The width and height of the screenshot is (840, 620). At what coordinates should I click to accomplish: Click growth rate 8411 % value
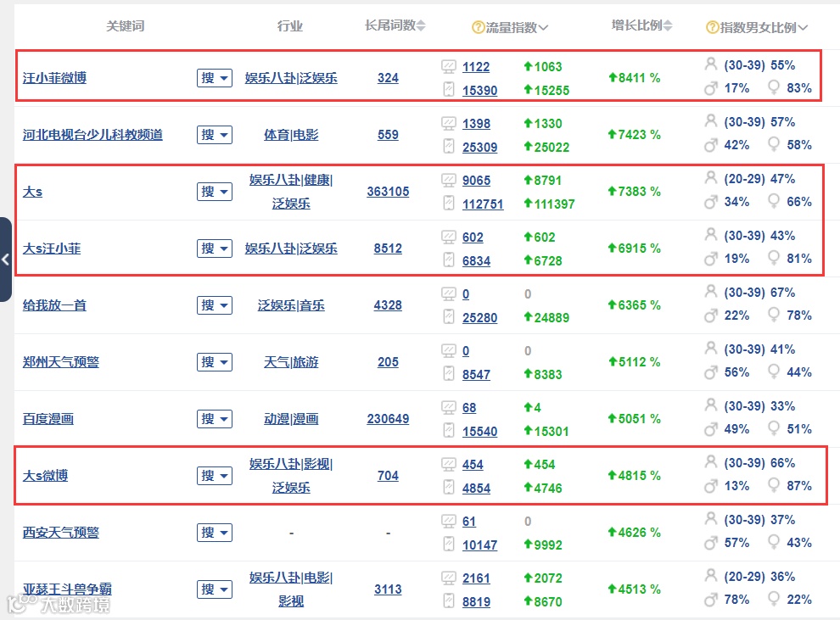click(634, 78)
